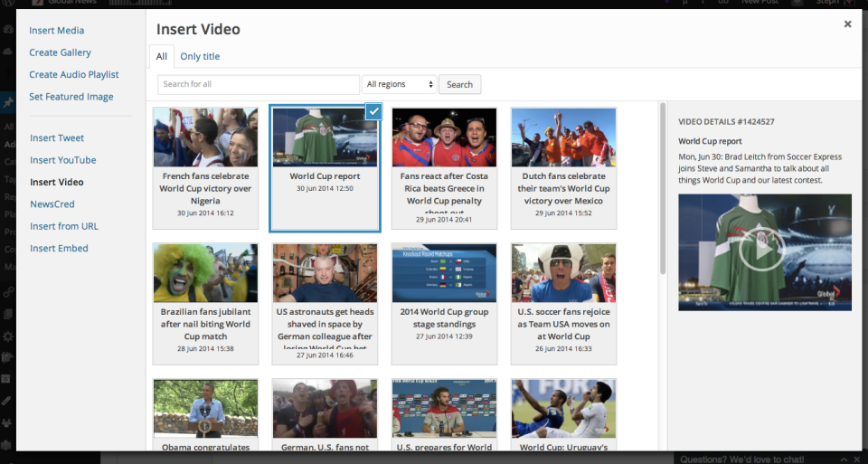Screen dimensions: 868x464
Task: Uncheck the selected World Cup report checkmark
Action: coord(374,111)
